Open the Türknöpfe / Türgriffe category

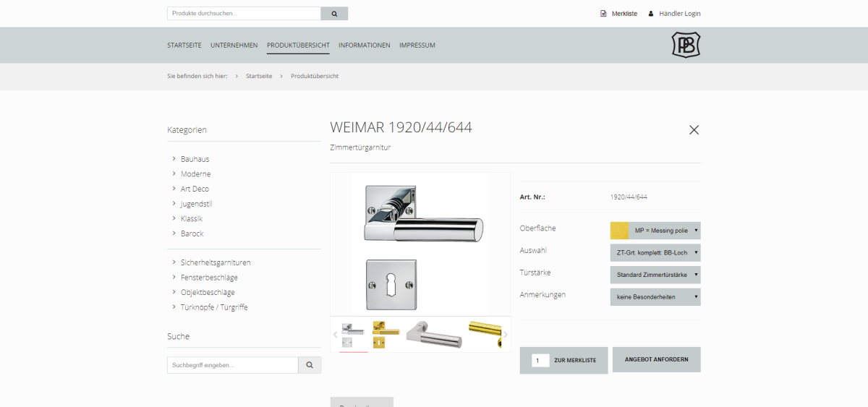coord(214,307)
